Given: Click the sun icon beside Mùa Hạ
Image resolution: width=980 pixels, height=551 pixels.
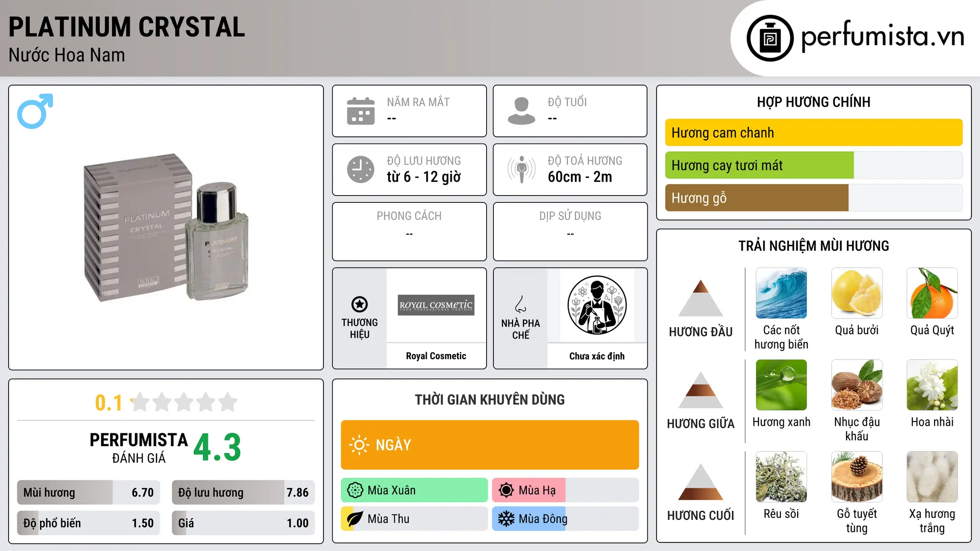Looking at the screenshot, I should tap(506, 490).
